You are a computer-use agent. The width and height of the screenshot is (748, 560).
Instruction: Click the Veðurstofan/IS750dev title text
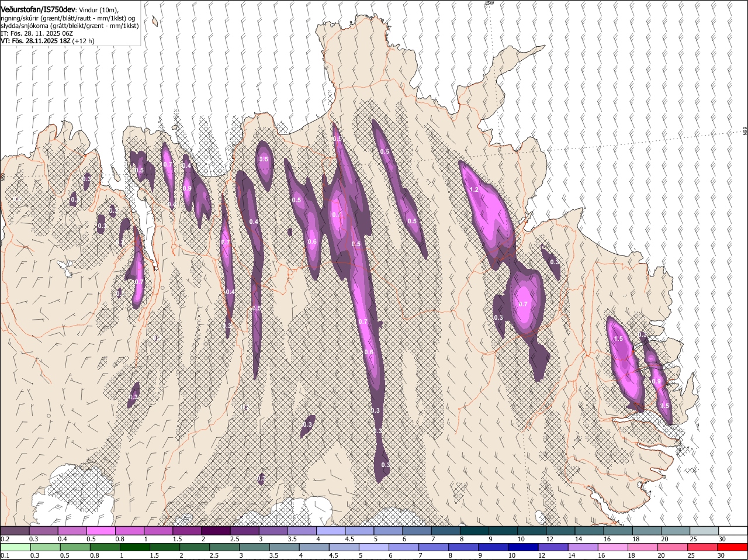coord(37,10)
